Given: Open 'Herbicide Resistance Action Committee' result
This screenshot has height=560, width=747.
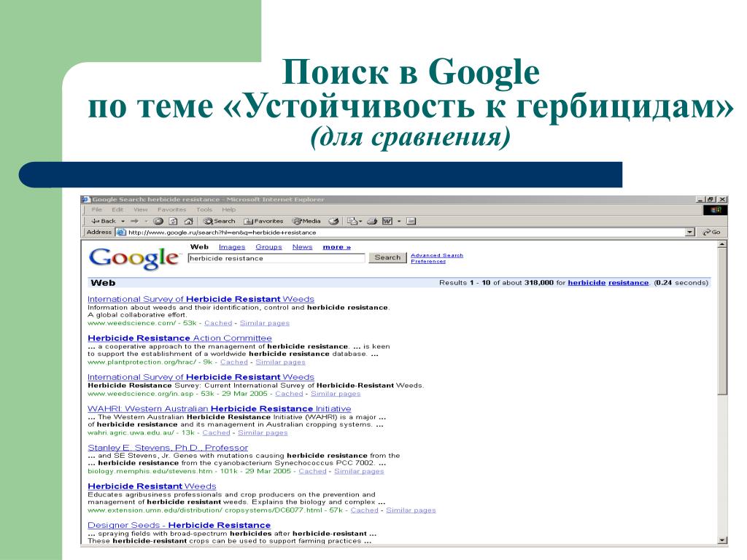Looking at the screenshot, I should 179,338.
